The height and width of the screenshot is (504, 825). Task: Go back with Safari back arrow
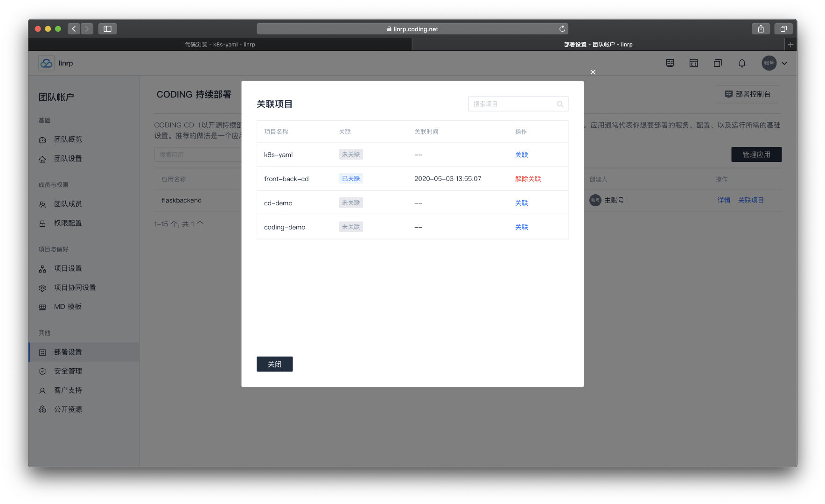(x=74, y=29)
